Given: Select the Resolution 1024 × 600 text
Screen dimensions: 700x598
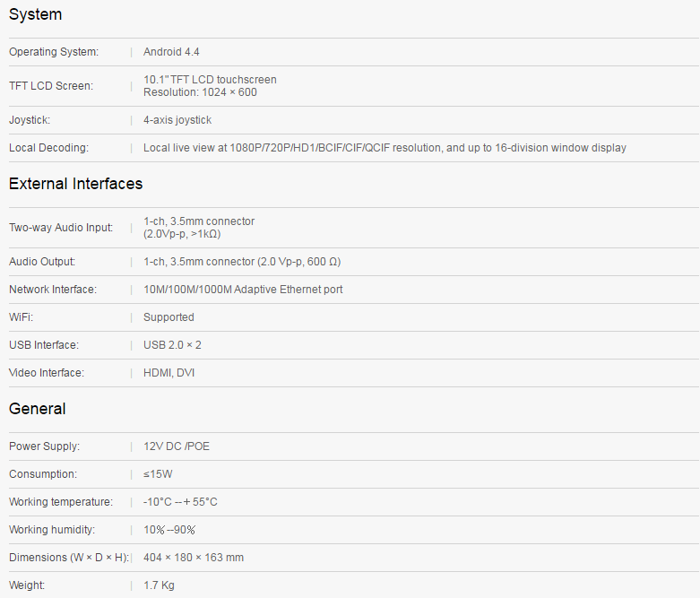Looking at the screenshot, I should tap(200, 92).
